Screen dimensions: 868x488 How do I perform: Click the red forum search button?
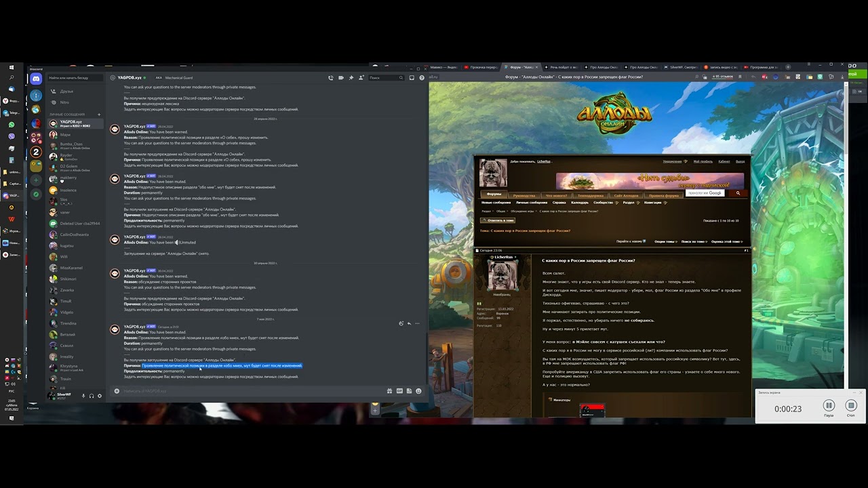click(738, 193)
